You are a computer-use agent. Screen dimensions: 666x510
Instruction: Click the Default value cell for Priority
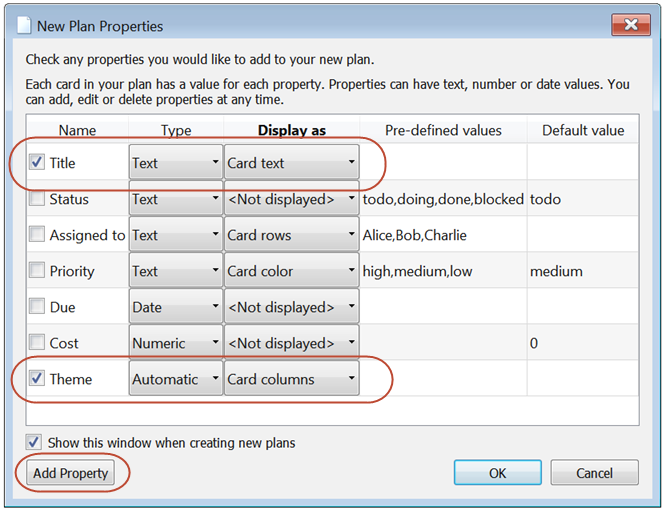582,271
